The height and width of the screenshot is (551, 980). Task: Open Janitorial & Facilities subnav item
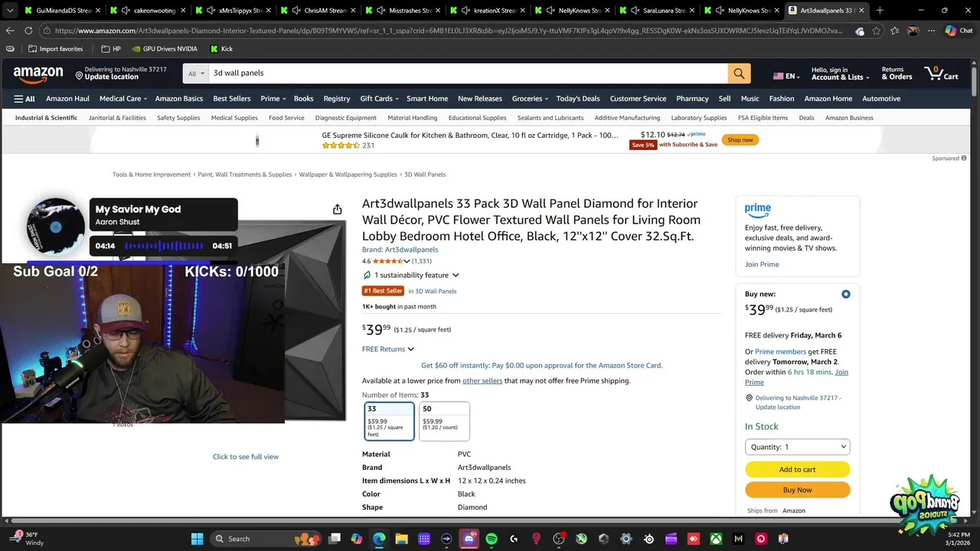[117, 118]
